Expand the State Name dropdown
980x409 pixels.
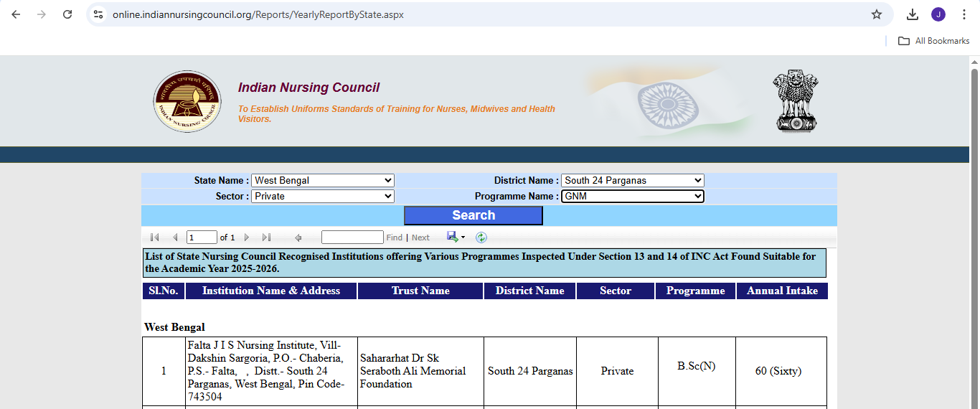(x=323, y=181)
